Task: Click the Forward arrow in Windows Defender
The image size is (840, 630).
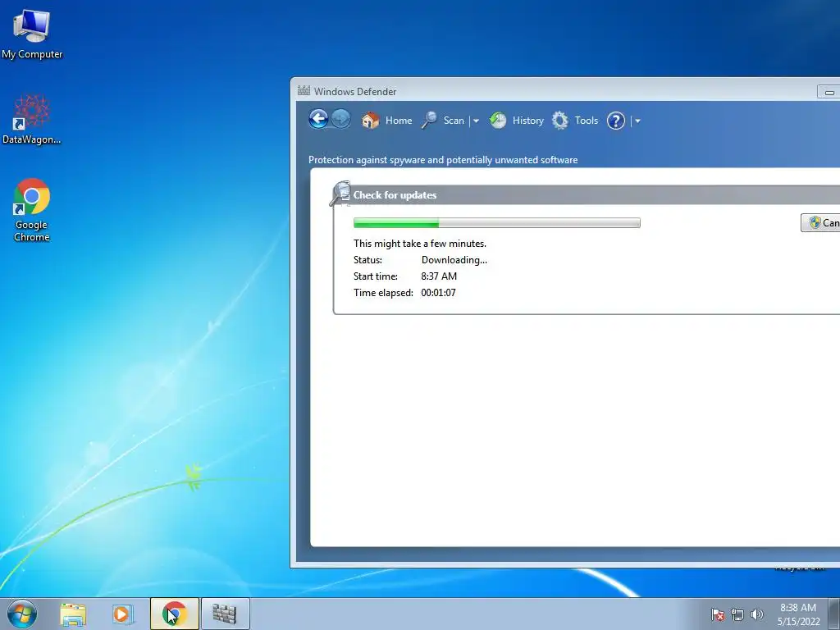Action: (340, 119)
